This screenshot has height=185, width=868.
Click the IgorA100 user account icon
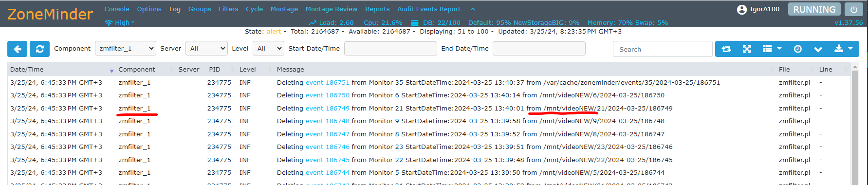point(742,9)
